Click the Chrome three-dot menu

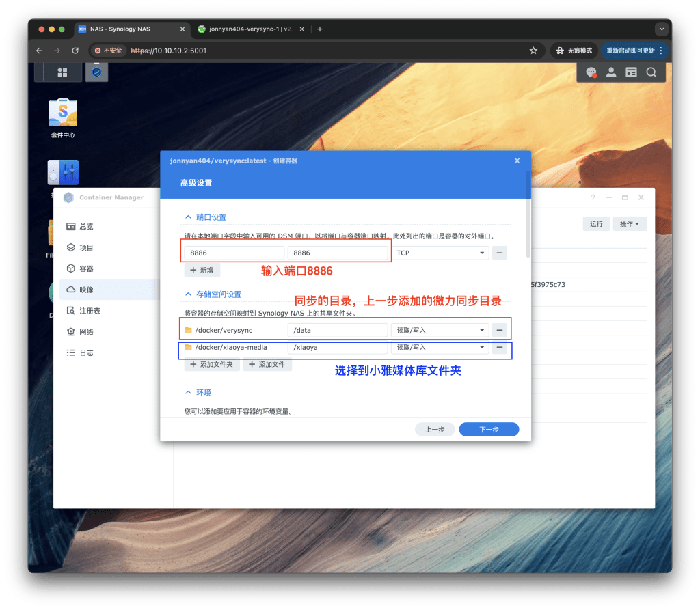(661, 51)
